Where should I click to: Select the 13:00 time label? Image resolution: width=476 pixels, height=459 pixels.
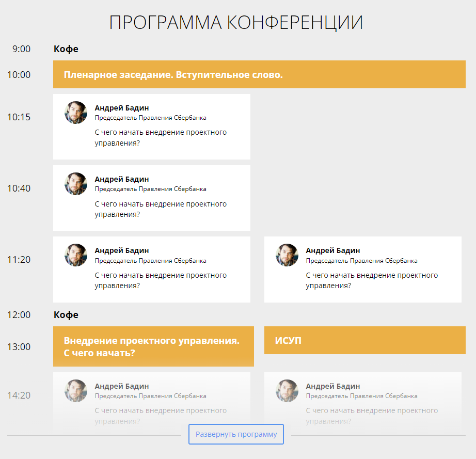coord(19,347)
